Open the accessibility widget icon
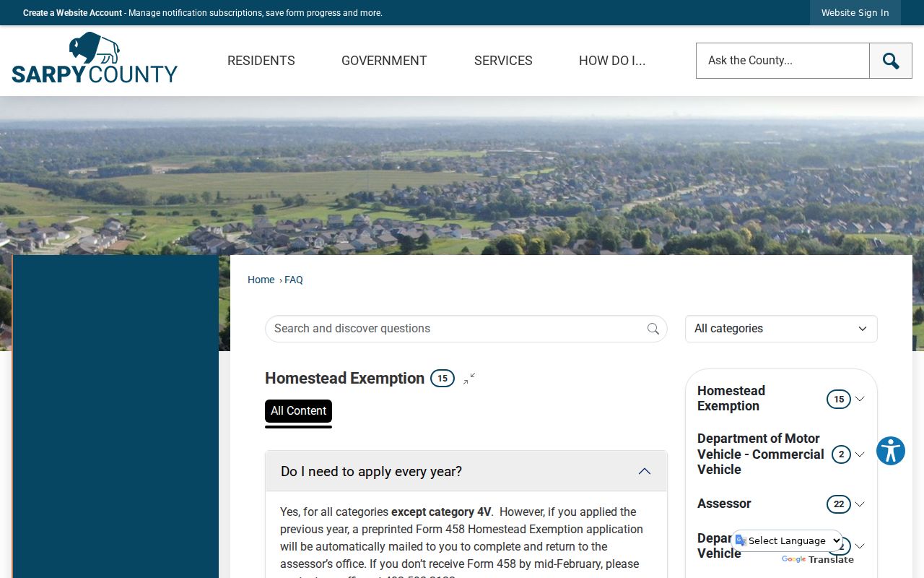Screen dimensions: 924x578 click(x=891, y=451)
